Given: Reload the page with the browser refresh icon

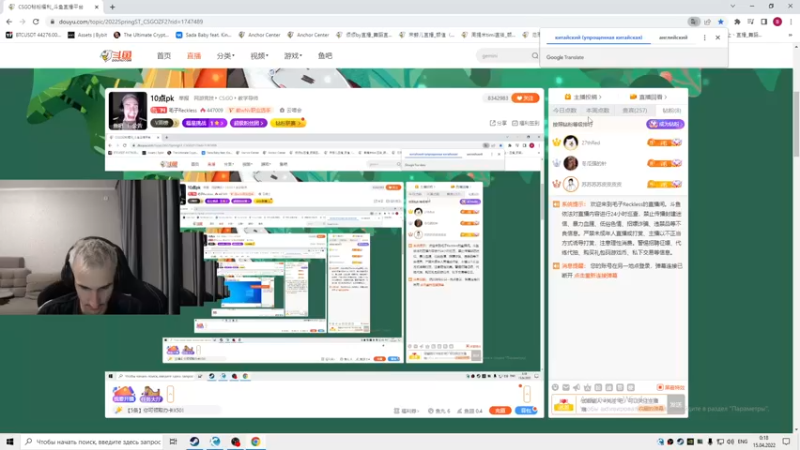Looking at the screenshot, I should tap(36, 22).
